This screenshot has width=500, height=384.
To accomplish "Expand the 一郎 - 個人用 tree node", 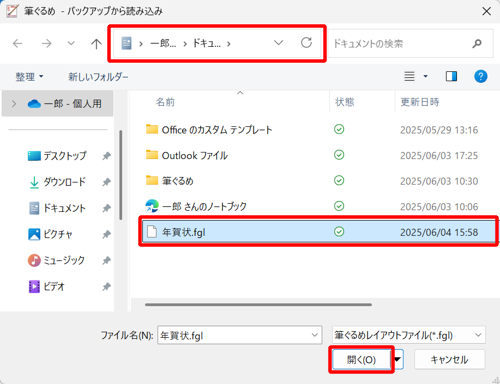I will click(14, 104).
